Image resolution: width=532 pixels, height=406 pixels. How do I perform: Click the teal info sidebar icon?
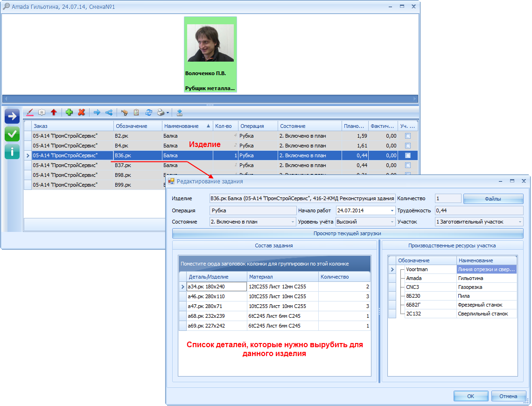12,152
